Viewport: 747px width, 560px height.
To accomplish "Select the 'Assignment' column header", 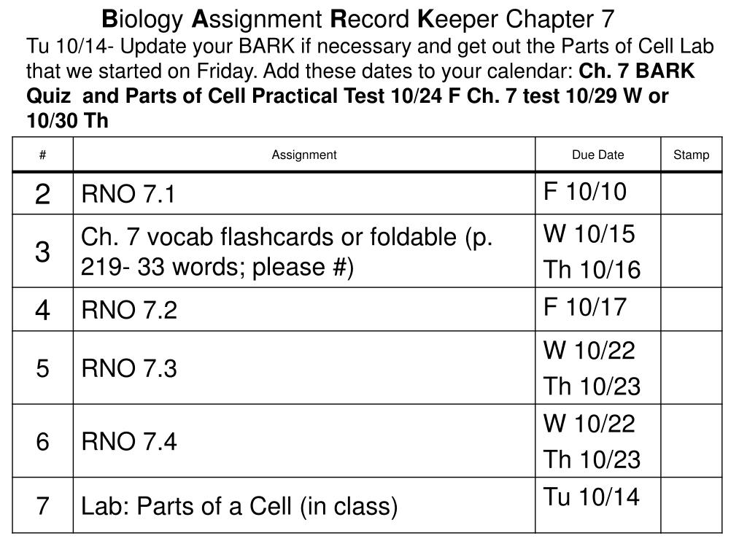I will [x=304, y=155].
